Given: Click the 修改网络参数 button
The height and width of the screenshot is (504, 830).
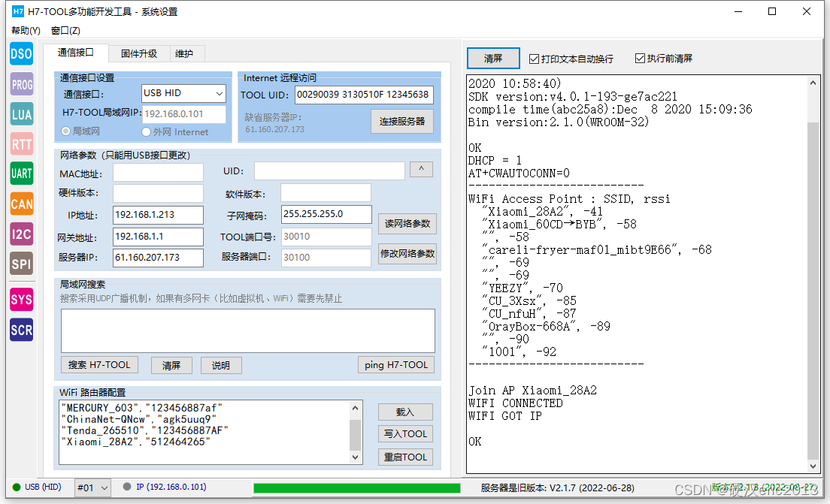Looking at the screenshot, I should [407, 254].
